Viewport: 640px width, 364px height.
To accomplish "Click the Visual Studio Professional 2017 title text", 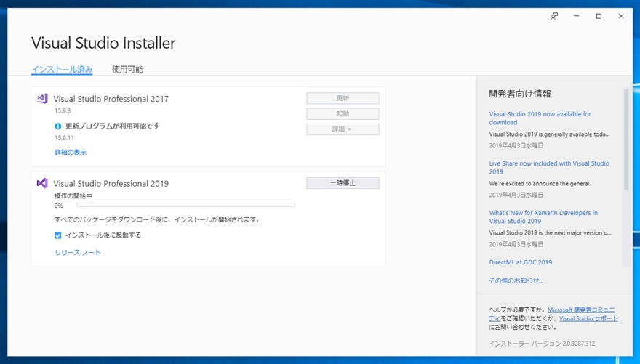I will 111,99.
